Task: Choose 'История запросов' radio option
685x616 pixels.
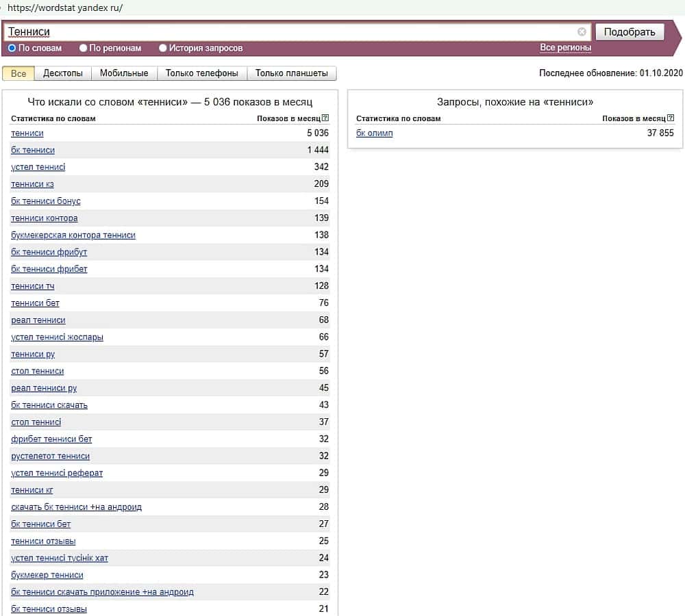Action: (163, 49)
